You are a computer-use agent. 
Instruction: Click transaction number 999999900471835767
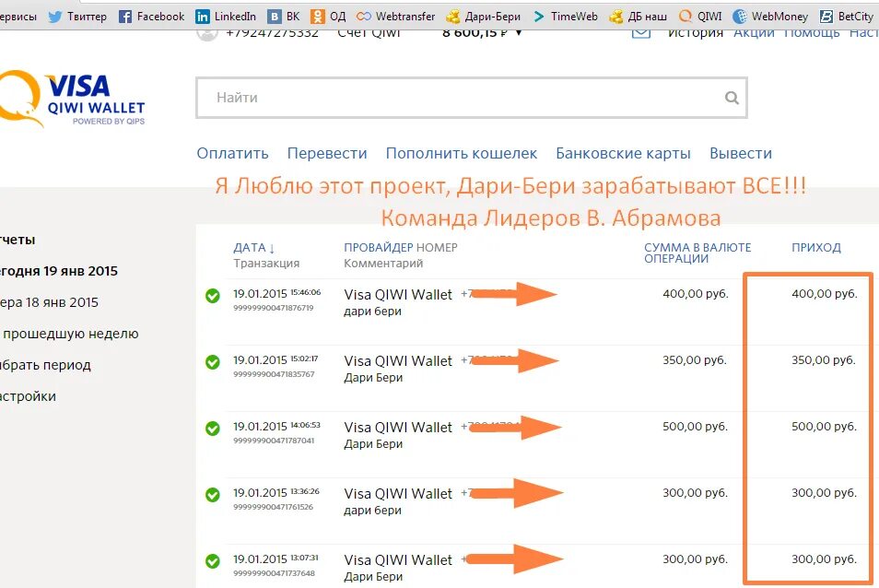[275, 374]
